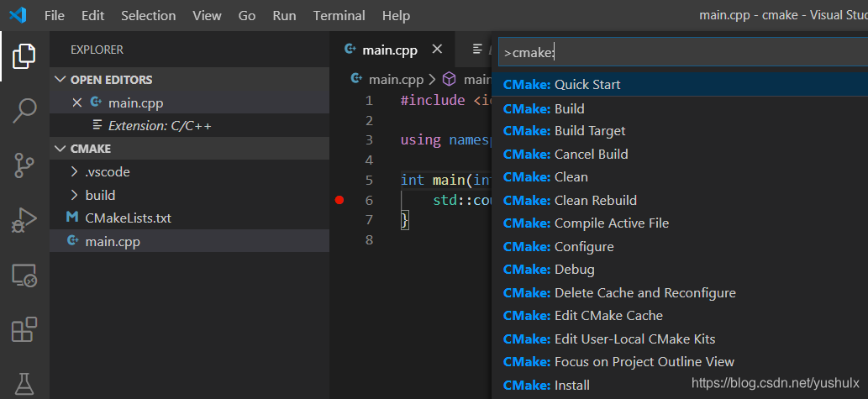Run CMake: Compile Active File command
This screenshot has height=399, width=868.
(x=680, y=223)
